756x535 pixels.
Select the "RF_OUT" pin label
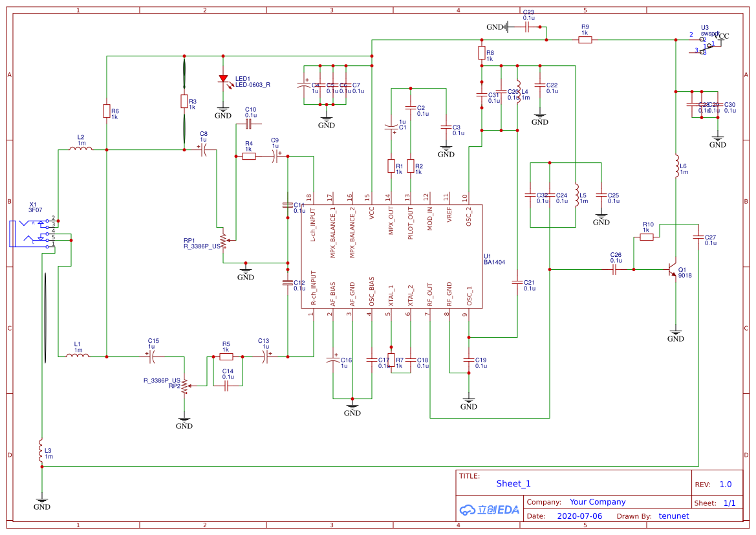[430, 295]
